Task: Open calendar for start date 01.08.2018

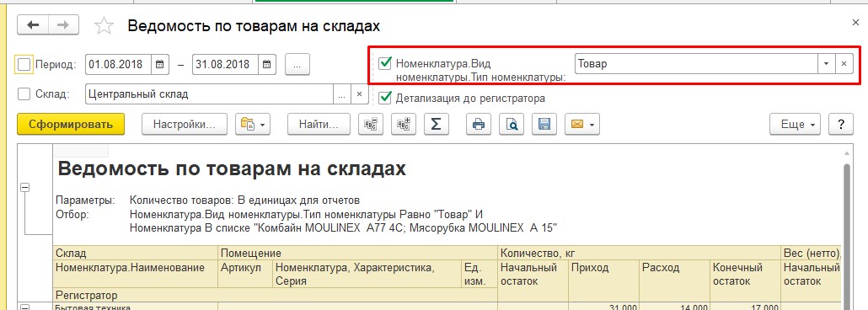Action: [x=159, y=64]
